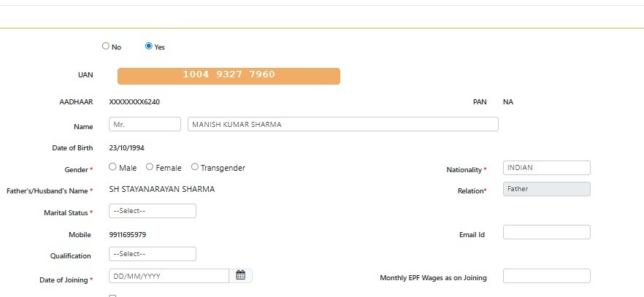The width and height of the screenshot is (644, 297).
Task: Click the Aadhaar value XXXXXXXX6240
Action: click(134, 102)
